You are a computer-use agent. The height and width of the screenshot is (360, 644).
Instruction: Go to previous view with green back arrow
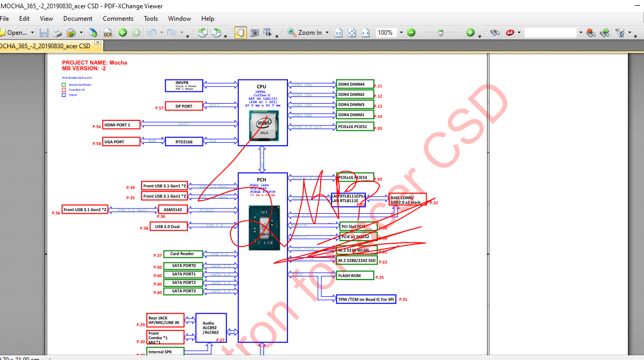click(122, 32)
